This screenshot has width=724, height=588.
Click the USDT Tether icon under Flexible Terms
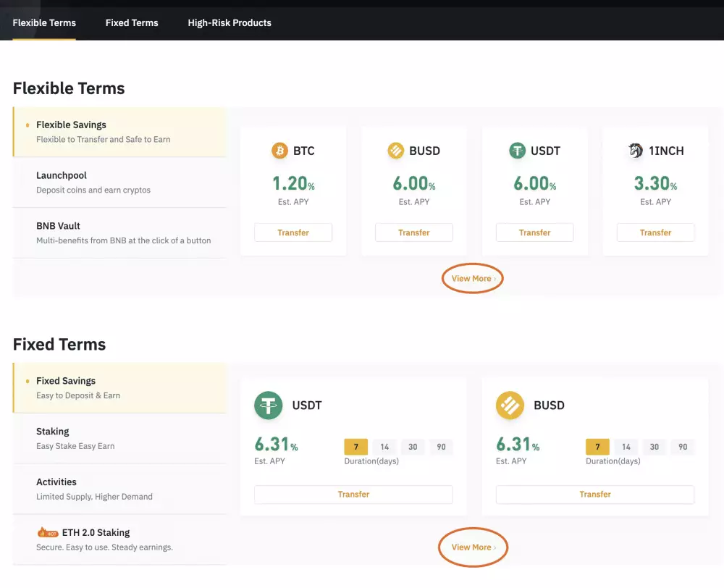point(515,151)
